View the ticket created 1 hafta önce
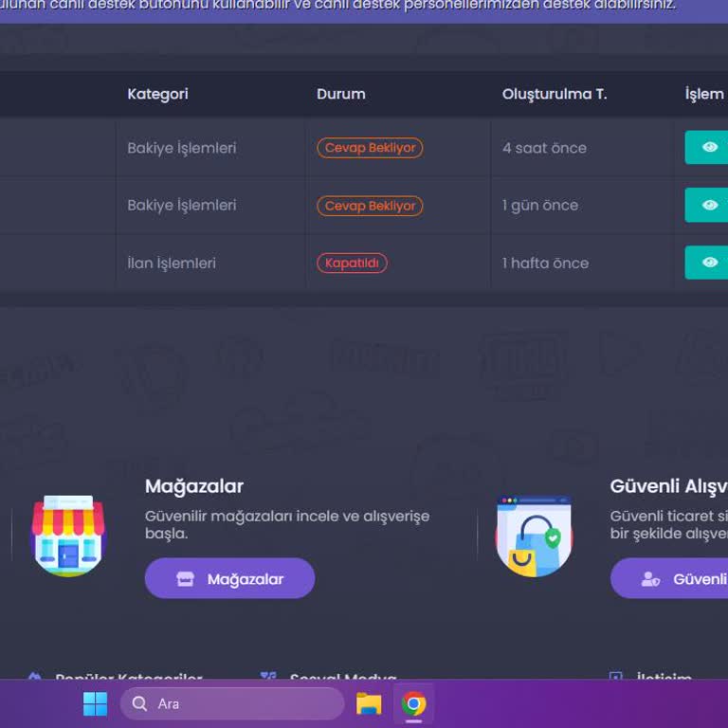Image resolution: width=728 pixels, height=728 pixels. [706, 263]
